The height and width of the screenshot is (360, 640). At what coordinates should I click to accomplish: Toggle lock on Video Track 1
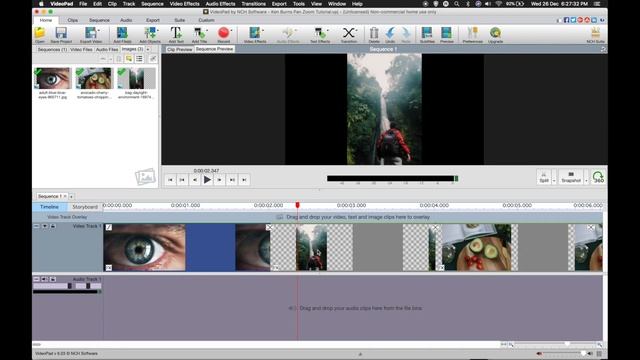click(53, 226)
